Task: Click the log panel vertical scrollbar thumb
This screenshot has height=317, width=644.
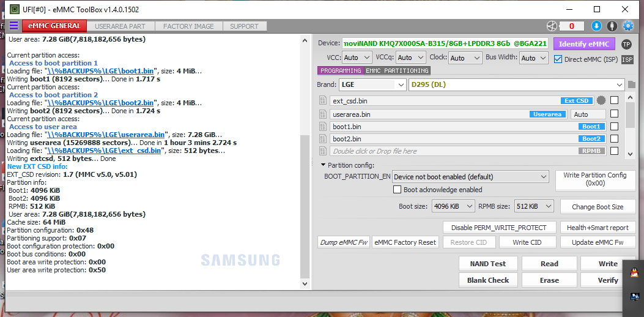Action: click(x=305, y=206)
